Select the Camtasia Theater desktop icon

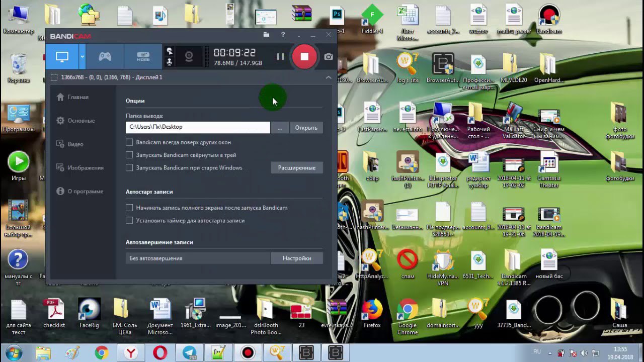coord(549,170)
